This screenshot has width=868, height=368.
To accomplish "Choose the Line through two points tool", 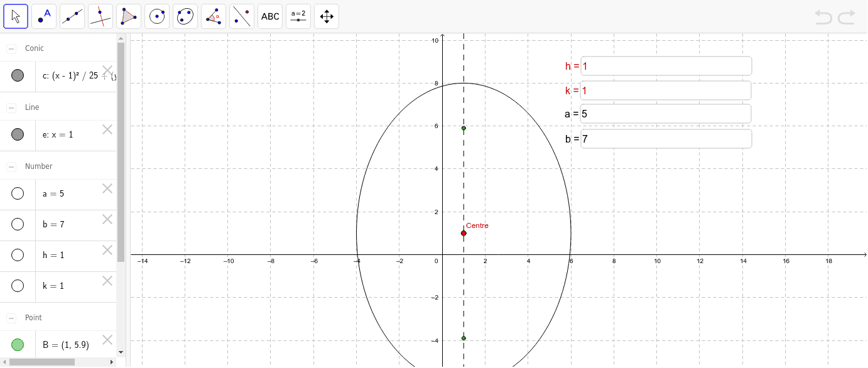I will [72, 16].
